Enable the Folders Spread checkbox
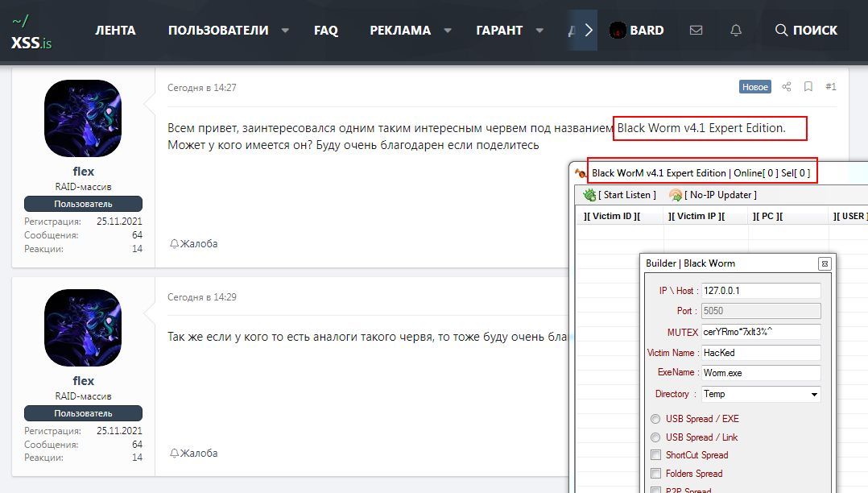 click(x=656, y=473)
